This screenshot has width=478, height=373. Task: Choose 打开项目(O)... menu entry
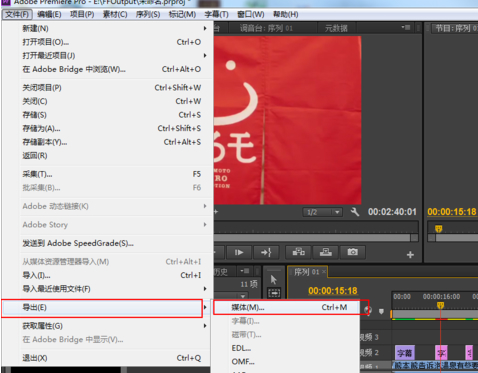coord(108,42)
